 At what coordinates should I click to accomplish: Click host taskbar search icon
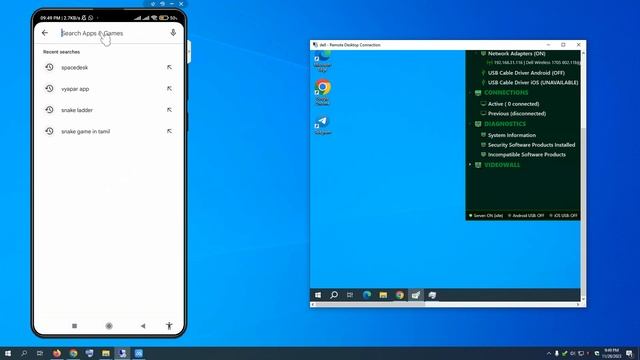tap(24, 353)
